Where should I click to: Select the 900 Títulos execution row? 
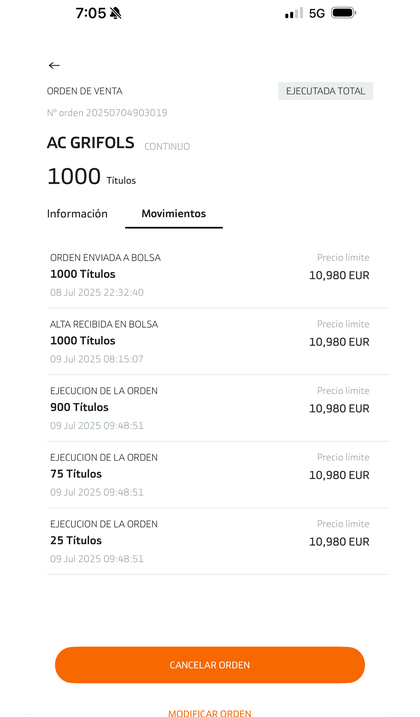pyautogui.click(x=218, y=408)
